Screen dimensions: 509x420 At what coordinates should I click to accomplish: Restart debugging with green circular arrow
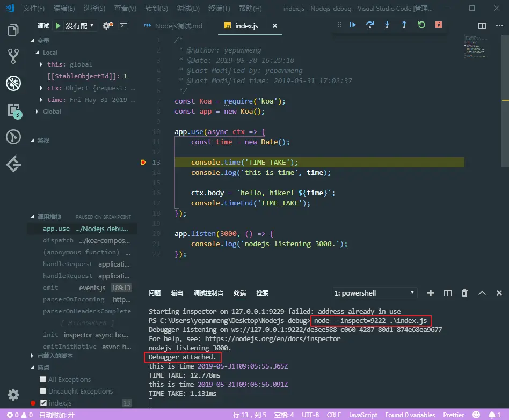pos(421,25)
